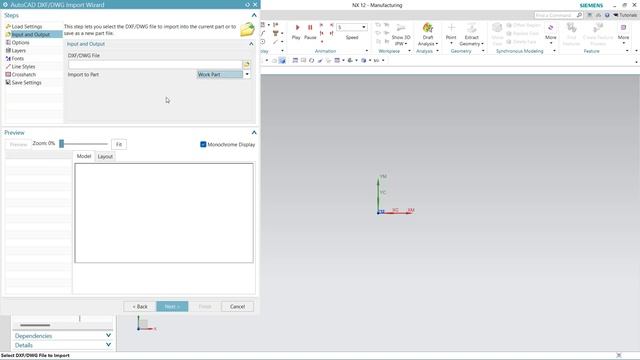Click the Pause animation icon
Screen dimensions: 640x360
[x=310, y=27]
